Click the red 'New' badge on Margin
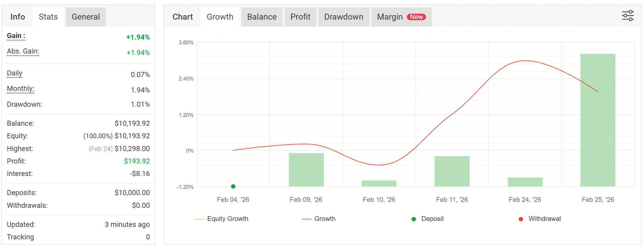This screenshot has height=248, width=644. pos(416,17)
